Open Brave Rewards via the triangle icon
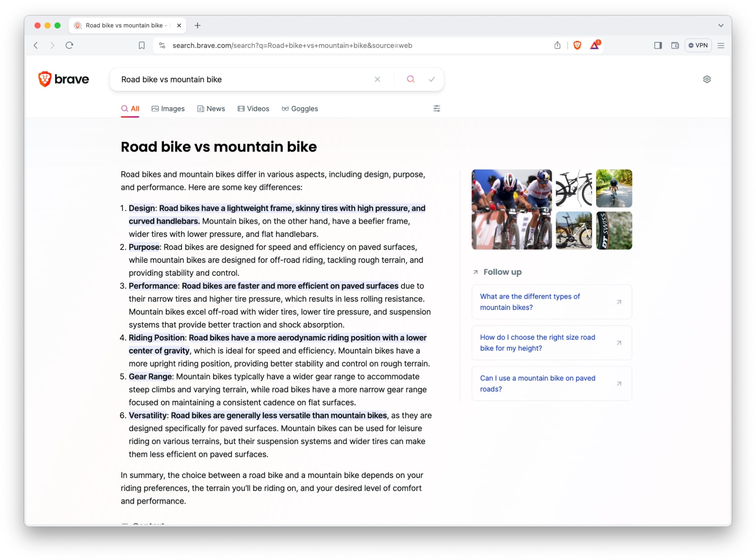The height and width of the screenshot is (560, 756). tap(594, 45)
